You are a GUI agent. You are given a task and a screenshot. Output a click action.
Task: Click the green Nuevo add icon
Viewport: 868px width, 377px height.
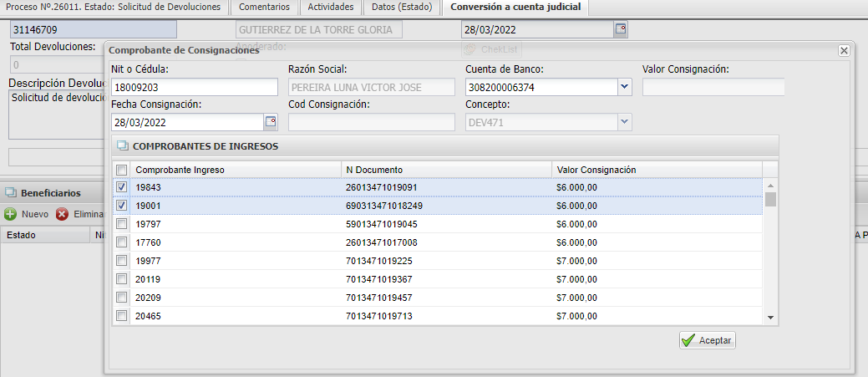click(x=11, y=213)
